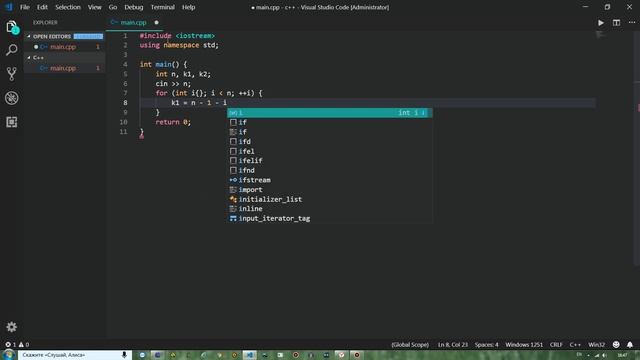Choose the second 'if' snippet suggestion
This screenshot has width=640, height=360.
click(329, 132)
